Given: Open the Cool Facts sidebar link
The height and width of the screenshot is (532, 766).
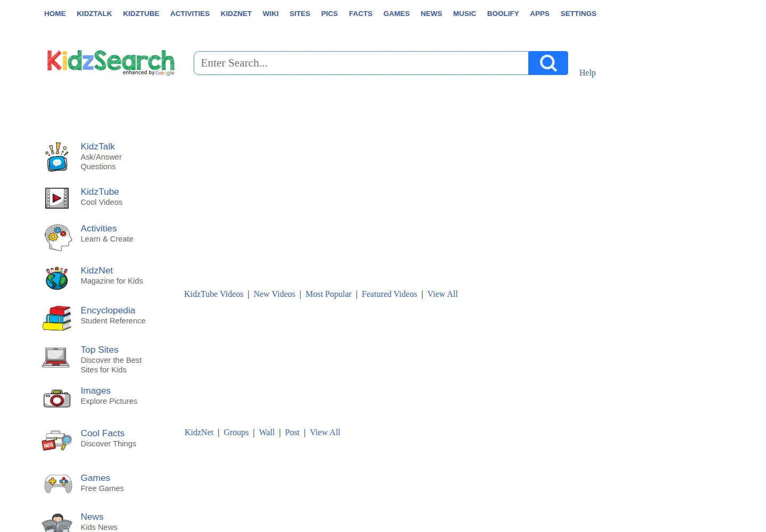Looking at the screenshot, I should pos(102,433).
